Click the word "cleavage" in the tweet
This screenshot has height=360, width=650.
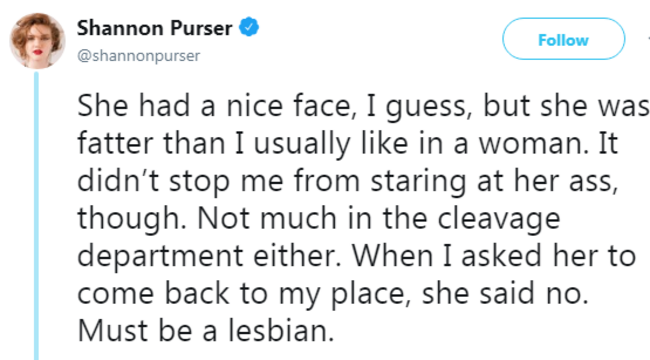pos(499,220)
